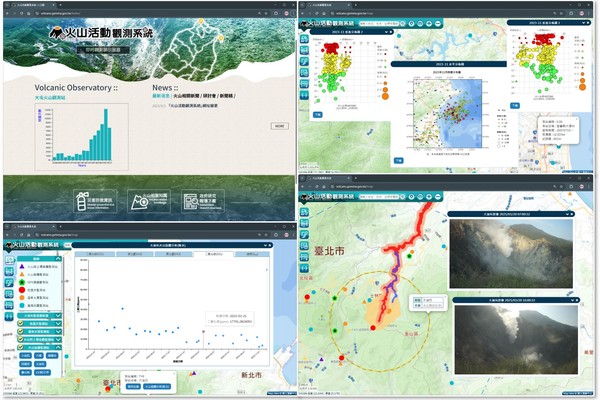This screenshot has width=600, height=400.
Task: Close the lower webcam image panel
Action: (577, 300)
